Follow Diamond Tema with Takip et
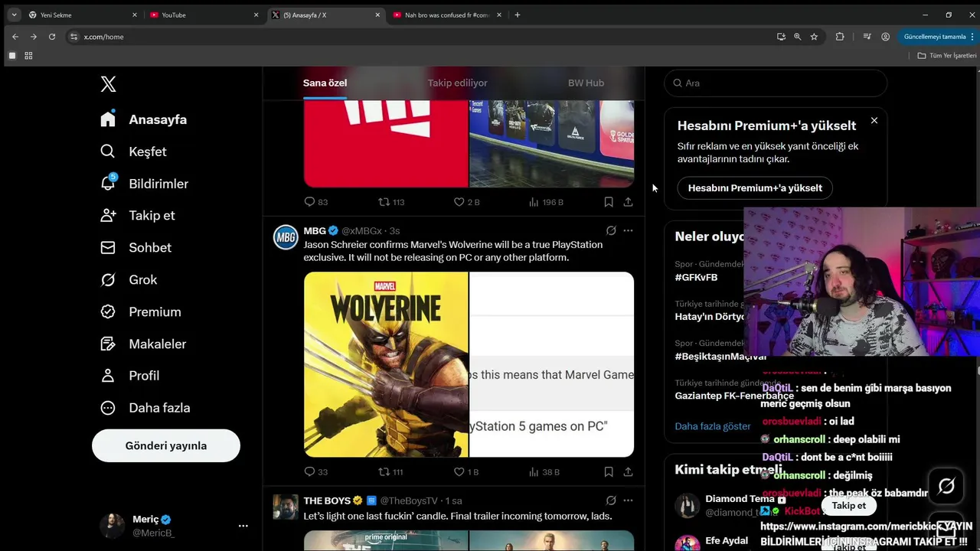The width and height of the screenshot is (980, 551). point(849,505)
